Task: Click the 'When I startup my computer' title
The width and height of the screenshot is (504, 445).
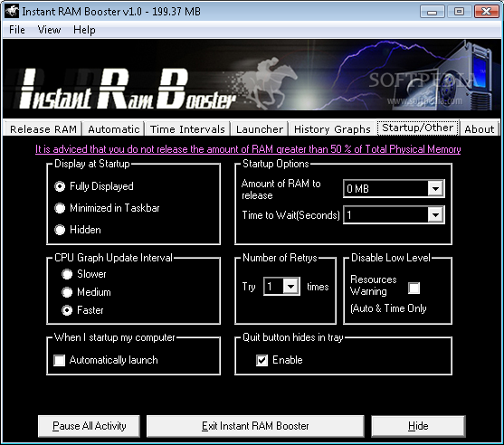Action: click(x=114, y=337)
